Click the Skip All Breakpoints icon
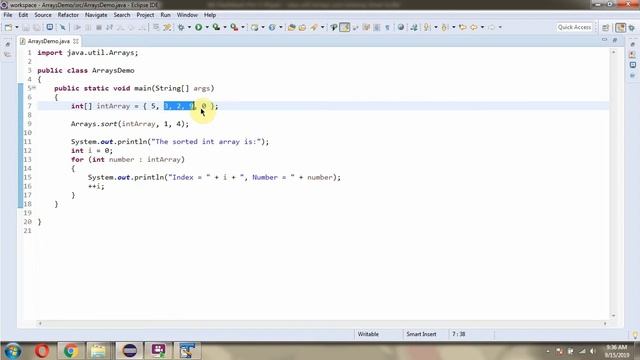 coord(62,27)
